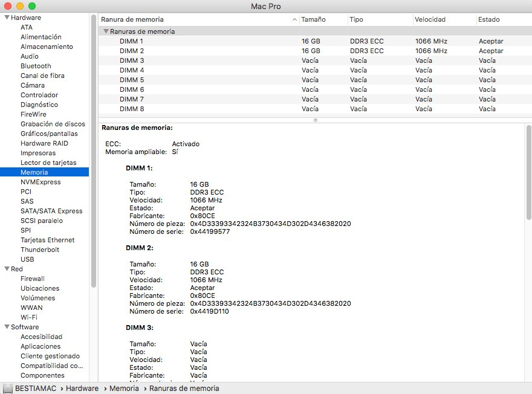Click the BESTIAMAC computer icon in path bar
Screen dimensions: 532x394
point(8,389)
